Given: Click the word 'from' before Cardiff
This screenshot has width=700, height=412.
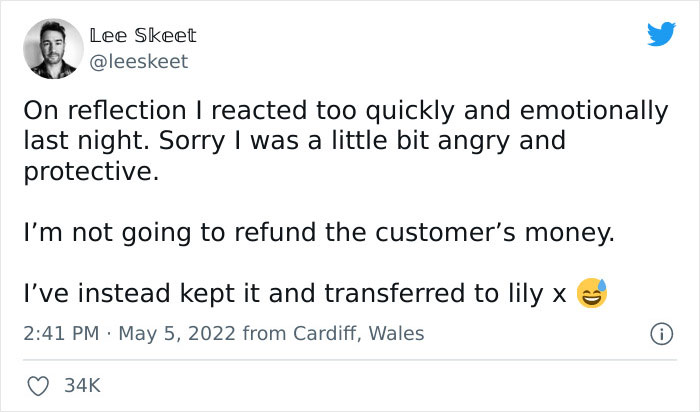Looking at the screenshot, I should (x=264, y=333).
